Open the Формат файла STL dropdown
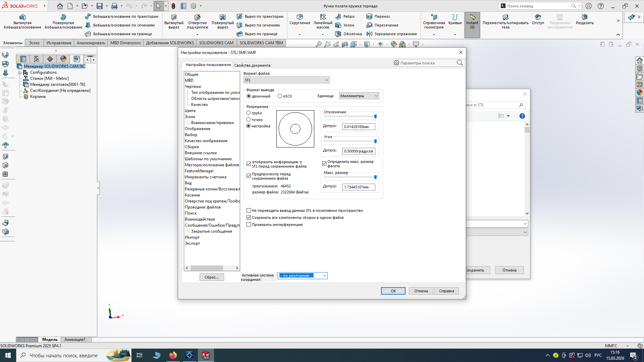 point(286,80)
